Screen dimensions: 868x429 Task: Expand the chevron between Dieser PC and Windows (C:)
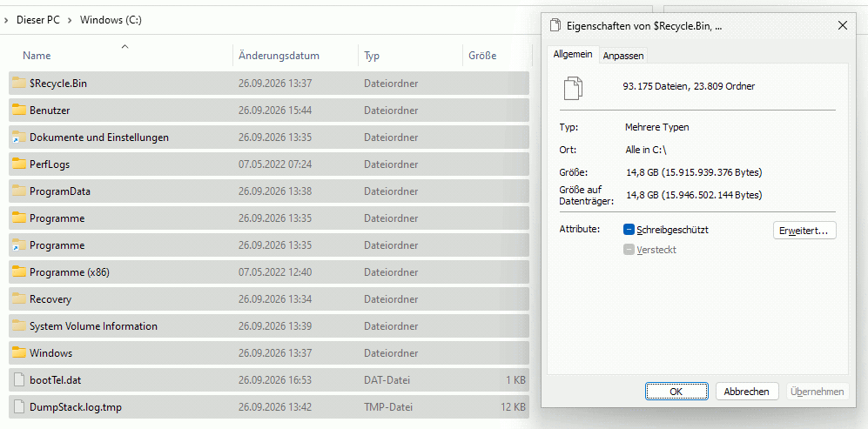pyautogui.click(x=71, y=20)
